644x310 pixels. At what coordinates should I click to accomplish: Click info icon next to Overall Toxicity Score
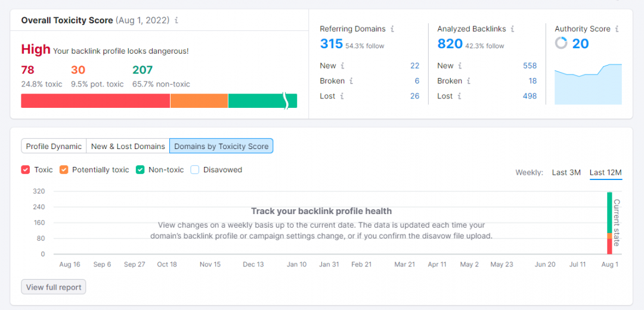coord(177,20)
